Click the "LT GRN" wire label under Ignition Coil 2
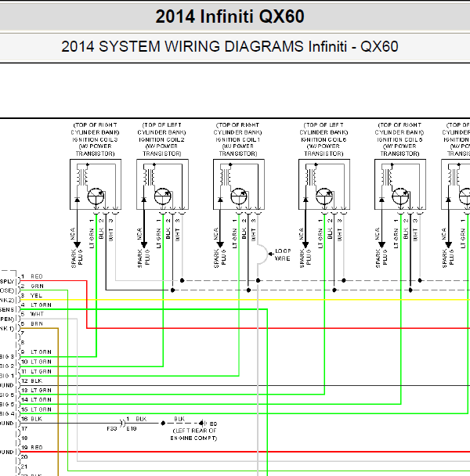The image size is (470, 476). click(158, 238)
